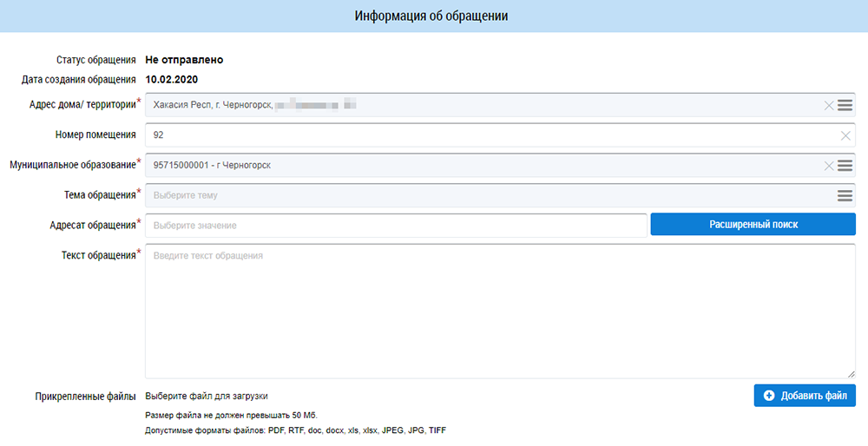Click the addressee 'Выберите значение' field
Screen dimensions: 868x446
(x=396, y=226)
